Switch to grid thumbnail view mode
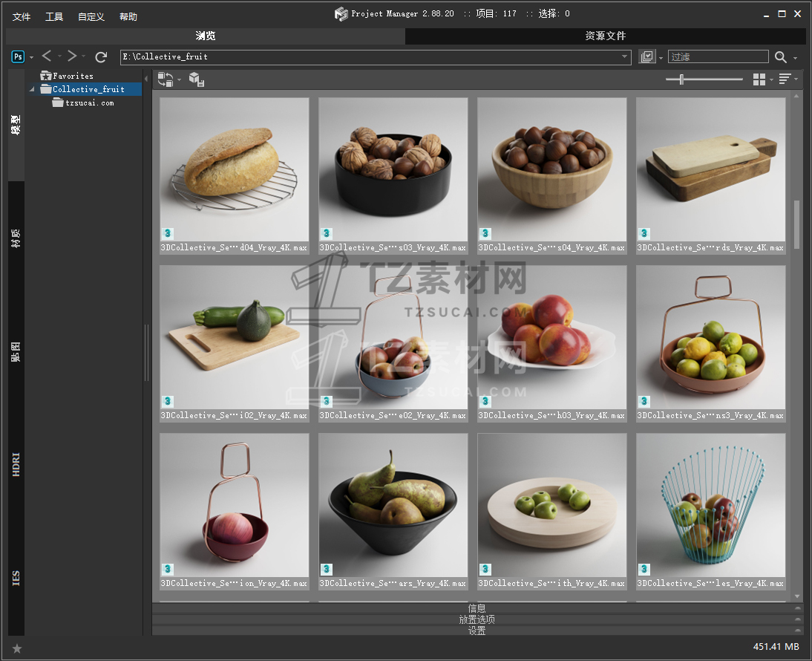This screenshot has width=812, height=661. [759, 79]
